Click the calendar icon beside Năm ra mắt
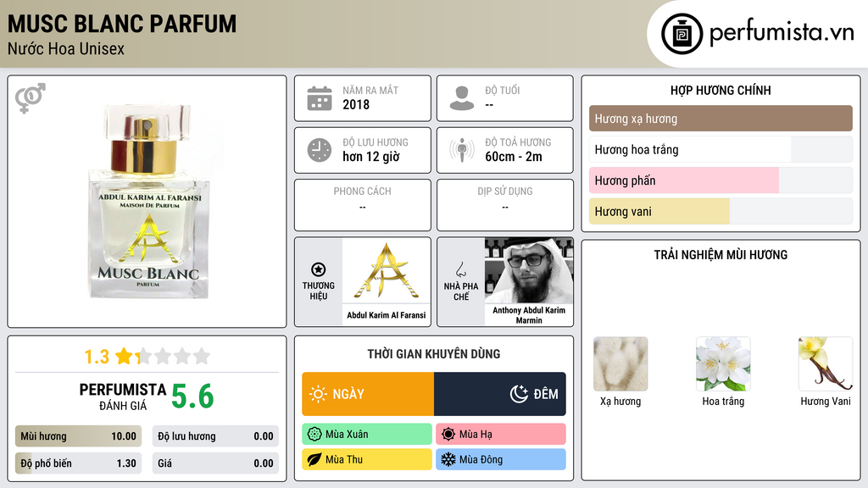The image size is (868, 488). (x=320, y=98)
